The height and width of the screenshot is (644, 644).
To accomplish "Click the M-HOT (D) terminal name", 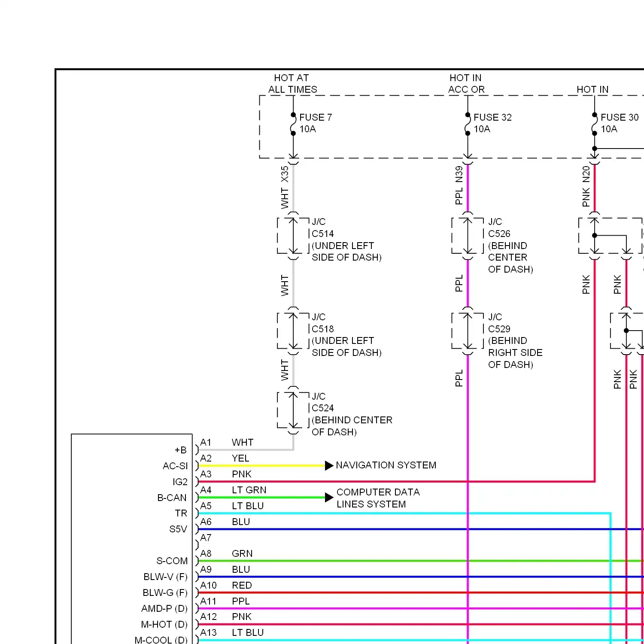I will coord(164,625).
